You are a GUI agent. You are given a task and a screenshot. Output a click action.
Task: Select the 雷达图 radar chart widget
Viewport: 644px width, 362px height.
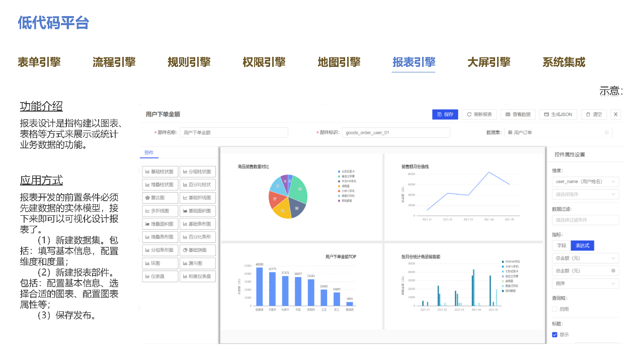click(160, 198)
